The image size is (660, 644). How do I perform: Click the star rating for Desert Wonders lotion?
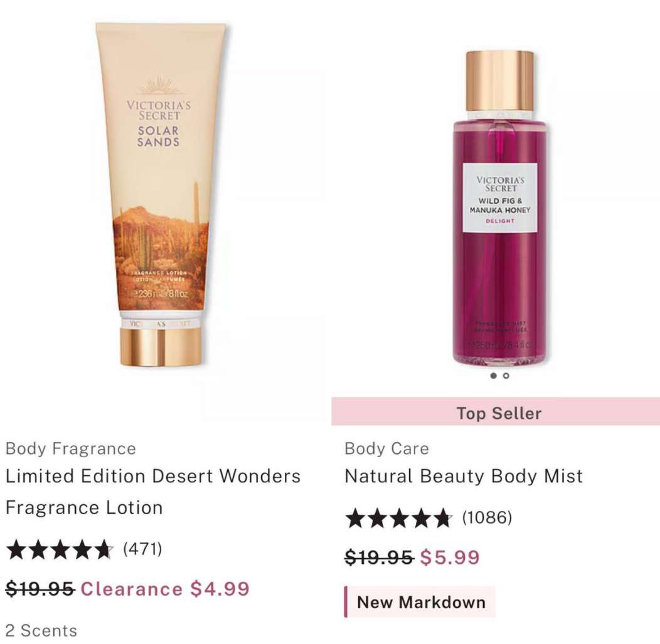tap(60, 550)
